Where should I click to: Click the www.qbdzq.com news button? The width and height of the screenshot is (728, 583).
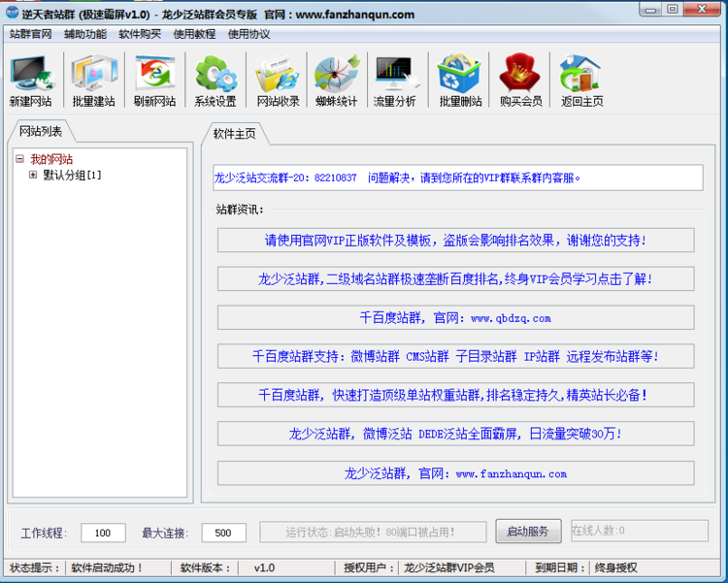(456, 317)
